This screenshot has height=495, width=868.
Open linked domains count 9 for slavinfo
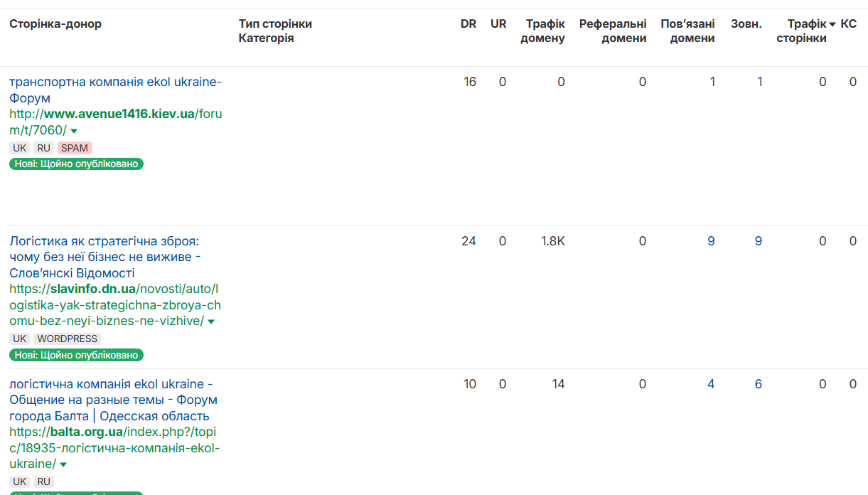pyautogui.click(x=711, y=241)
